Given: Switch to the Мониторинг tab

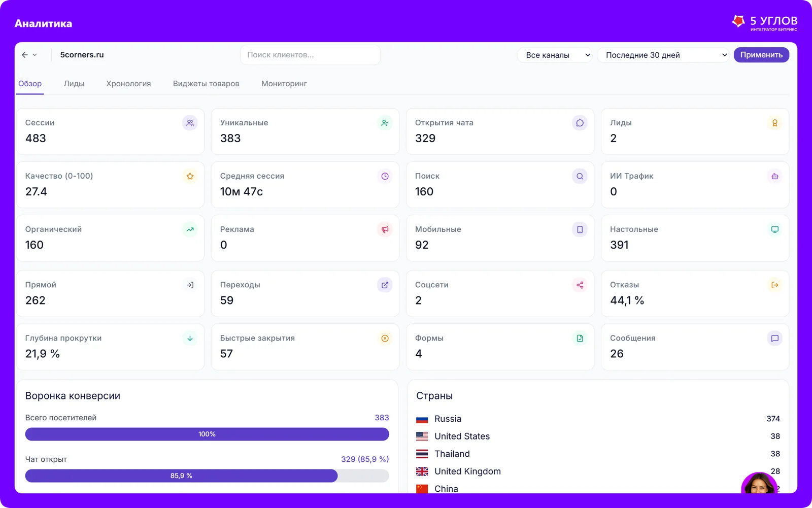Looking at the screenshot, I should [284, 84].
